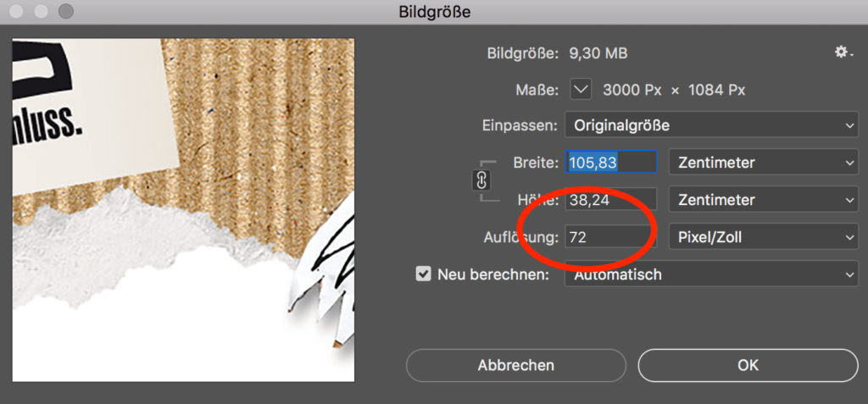Click the Abbrechen button

pos(516,365)
